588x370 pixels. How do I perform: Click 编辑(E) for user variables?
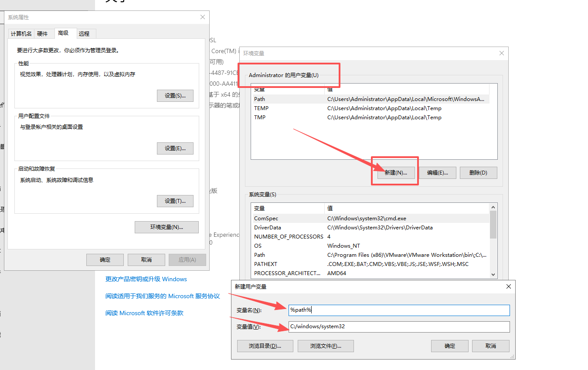tap(438, 172)
